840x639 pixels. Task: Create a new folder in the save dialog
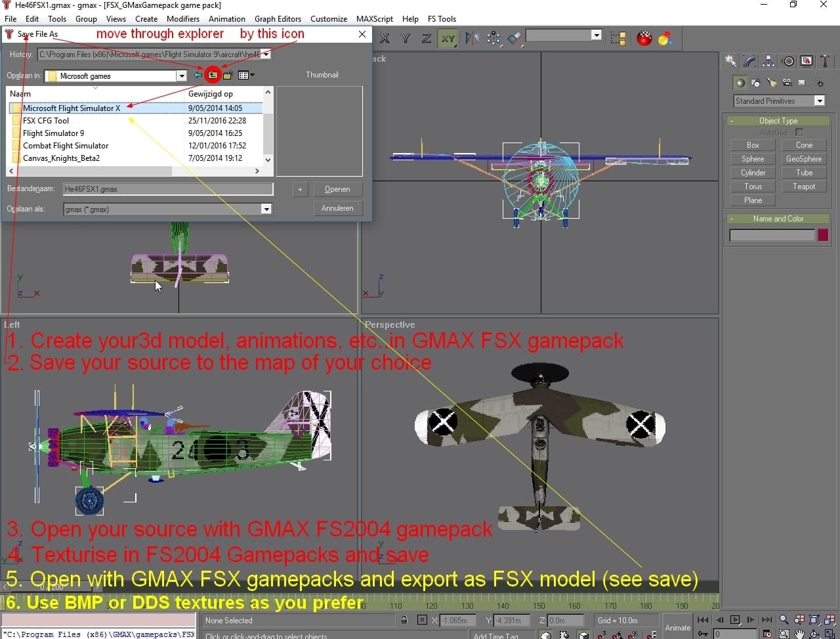coord(228,76)
